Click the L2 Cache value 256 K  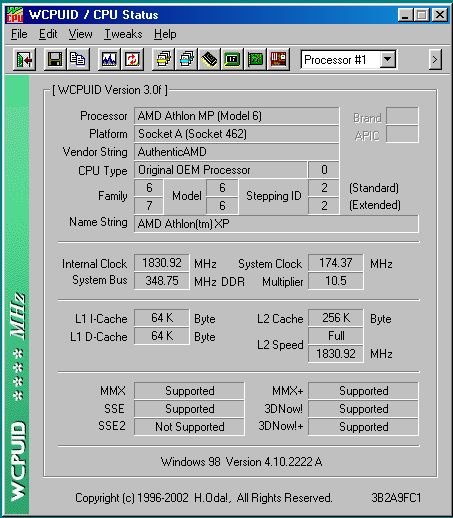pyautogui.click(x=336, y=318)
